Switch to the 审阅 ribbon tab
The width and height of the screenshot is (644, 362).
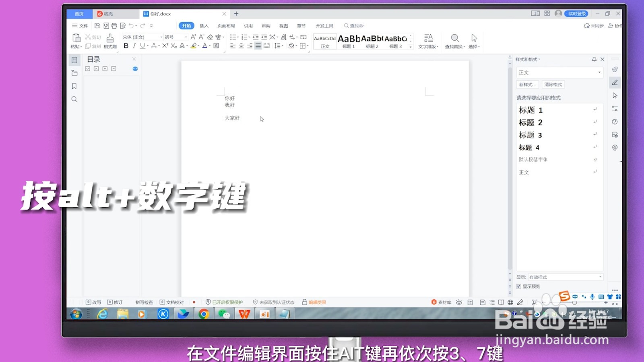point(266,26)
